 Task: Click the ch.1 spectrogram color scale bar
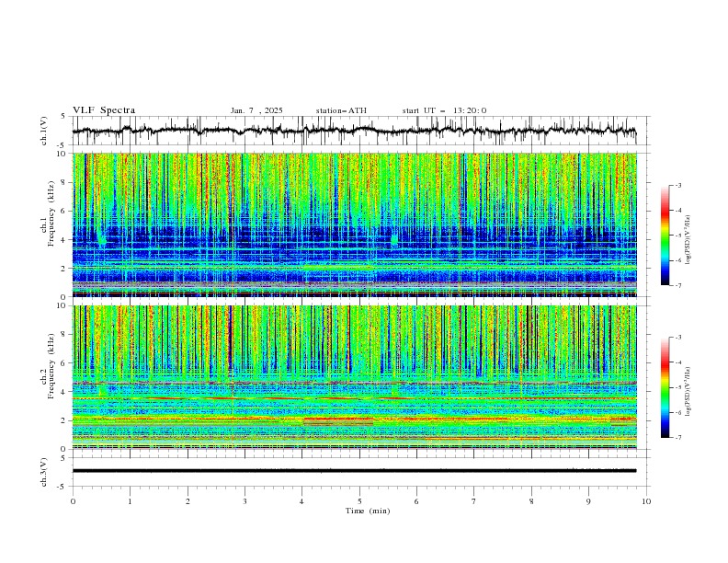[x=665, y=236]
